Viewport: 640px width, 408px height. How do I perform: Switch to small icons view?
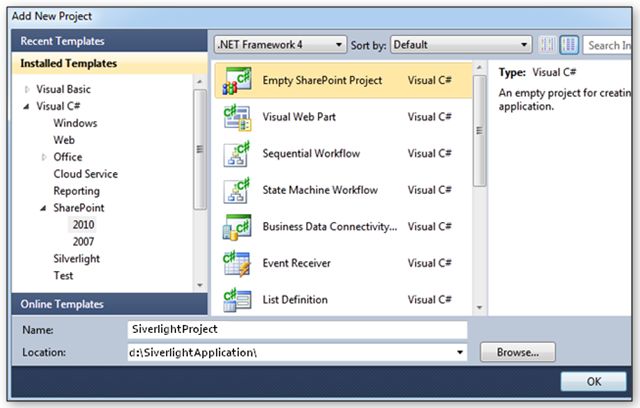pyautogui.click(x=547, y=45)
